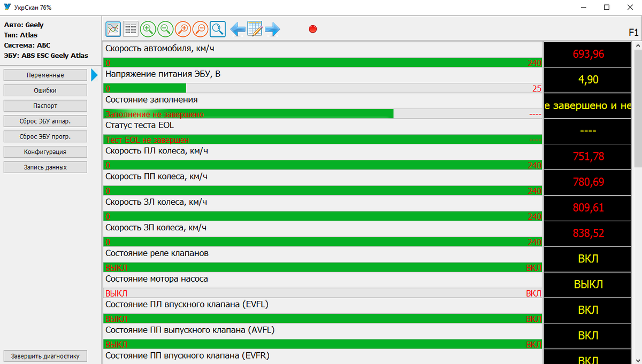Image resolution: width=642 pixels, height=364 pixels.
Task: Select 'Состояние ПП впускного клапана (EVFR)' label
Action: pos(188,355)
